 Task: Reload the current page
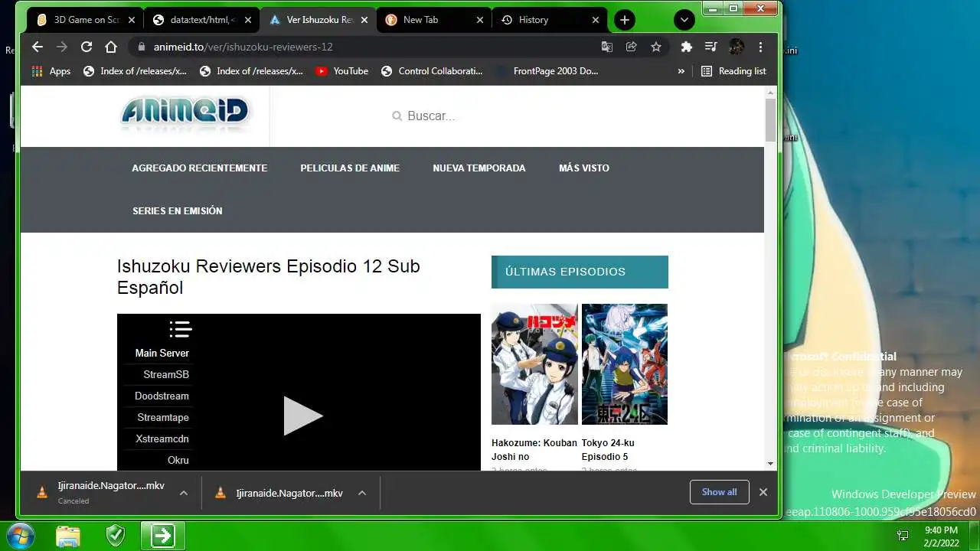coord(87,47)
